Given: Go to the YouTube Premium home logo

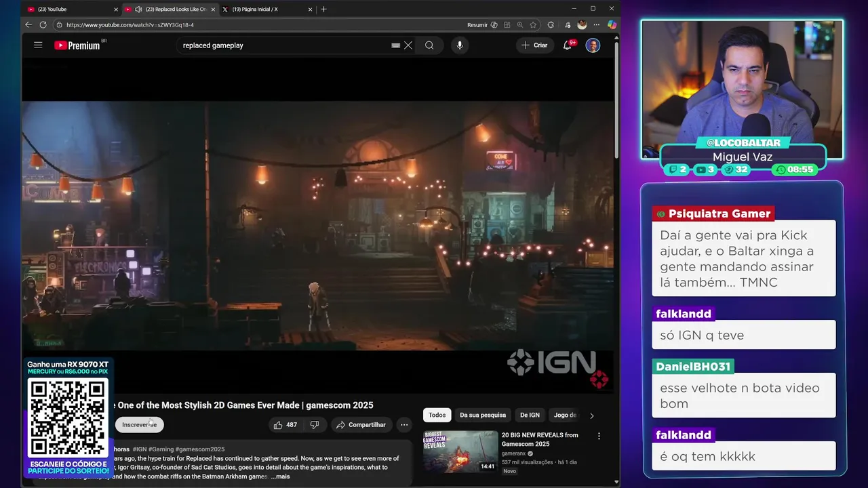Looking at the screenshot, I should 77,45.
